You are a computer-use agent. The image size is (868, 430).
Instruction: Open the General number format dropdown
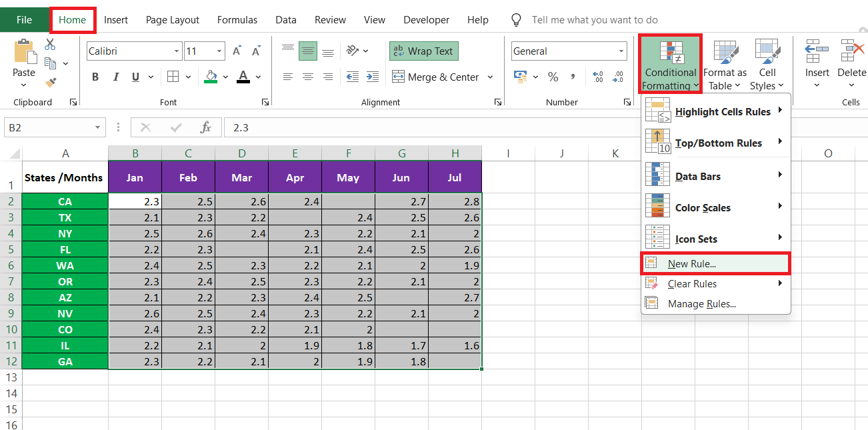pos(621,51)
